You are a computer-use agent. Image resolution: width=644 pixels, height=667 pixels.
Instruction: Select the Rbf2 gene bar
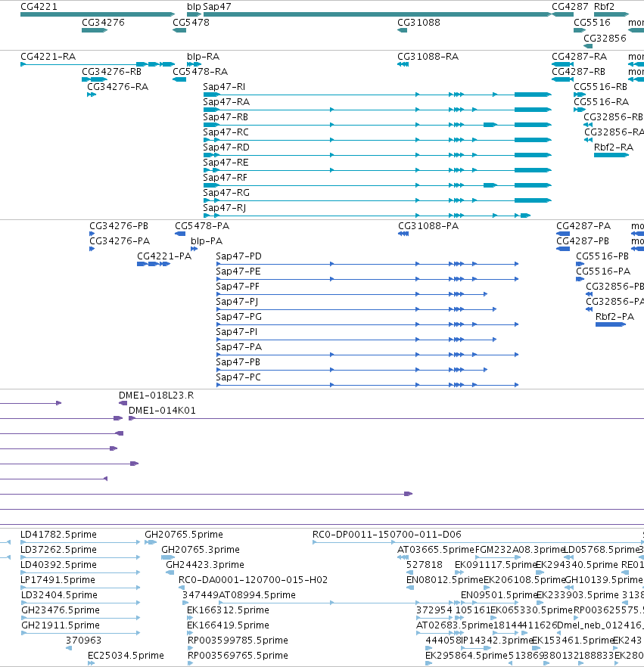[611, 14]
